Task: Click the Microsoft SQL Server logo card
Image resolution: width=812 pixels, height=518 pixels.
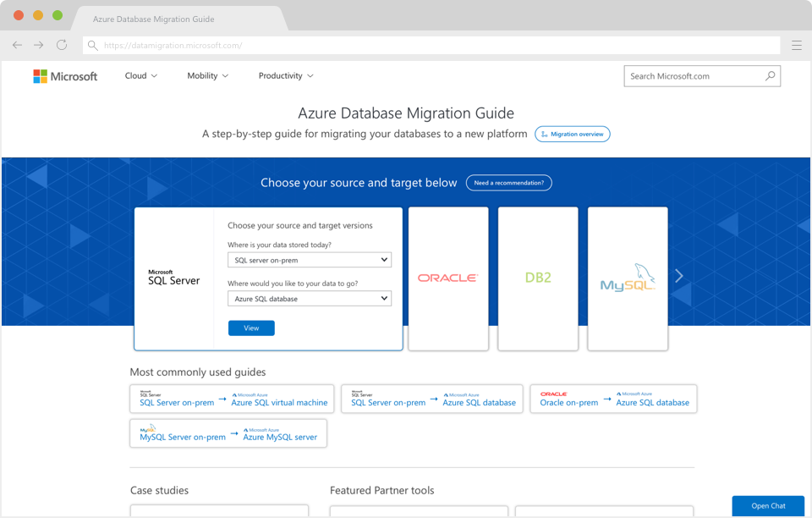Action: [x=174, y=278]
